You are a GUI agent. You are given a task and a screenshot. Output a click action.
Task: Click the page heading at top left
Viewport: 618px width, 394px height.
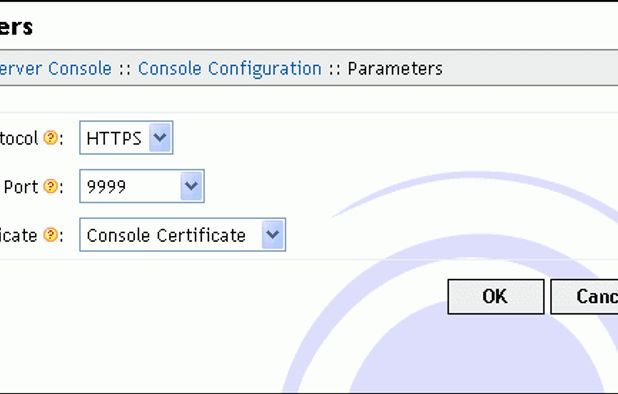[x=16, y=27]
